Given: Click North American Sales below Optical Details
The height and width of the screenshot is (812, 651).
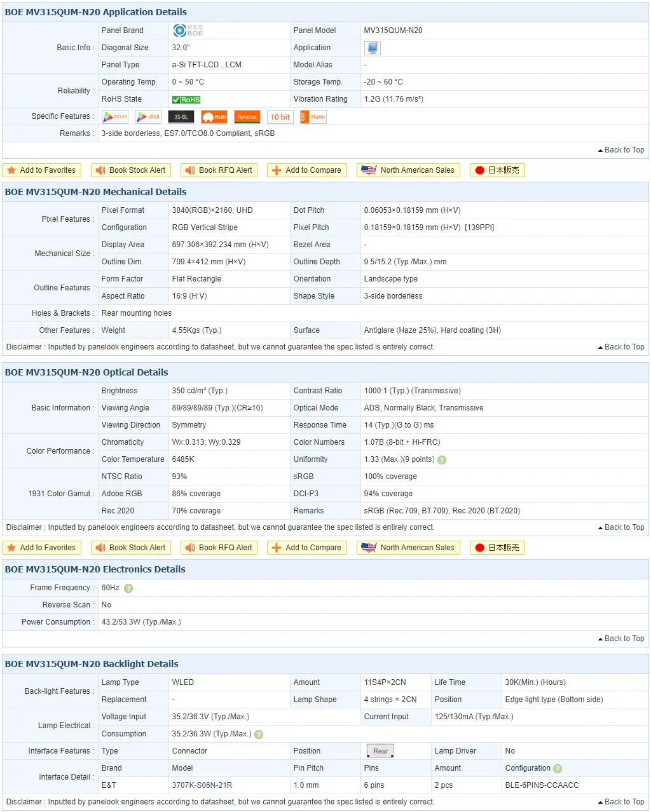Looking at the screenshot, I should pos(408,548).
